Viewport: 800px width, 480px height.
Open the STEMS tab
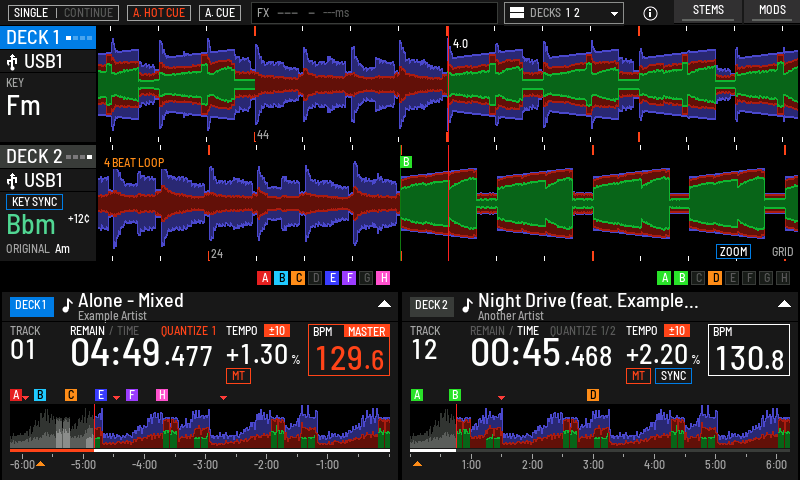pos(708,11)
